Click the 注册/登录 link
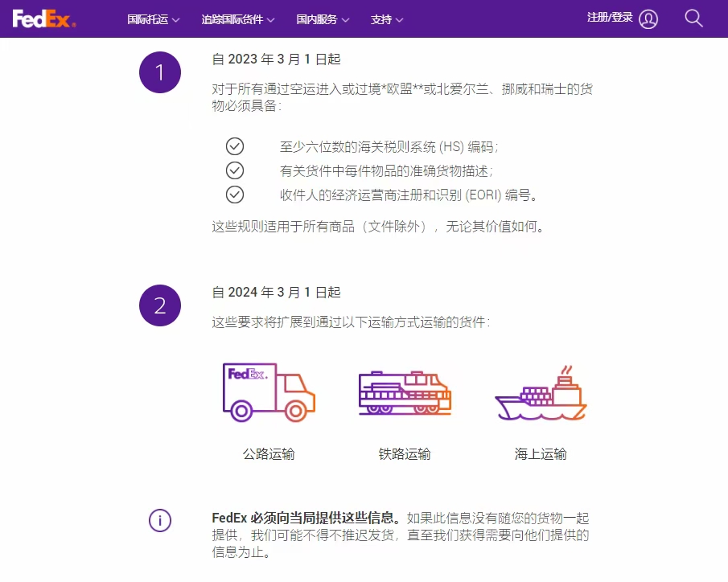This screenshot has width=728, height=582. click(x=610, y=18)
